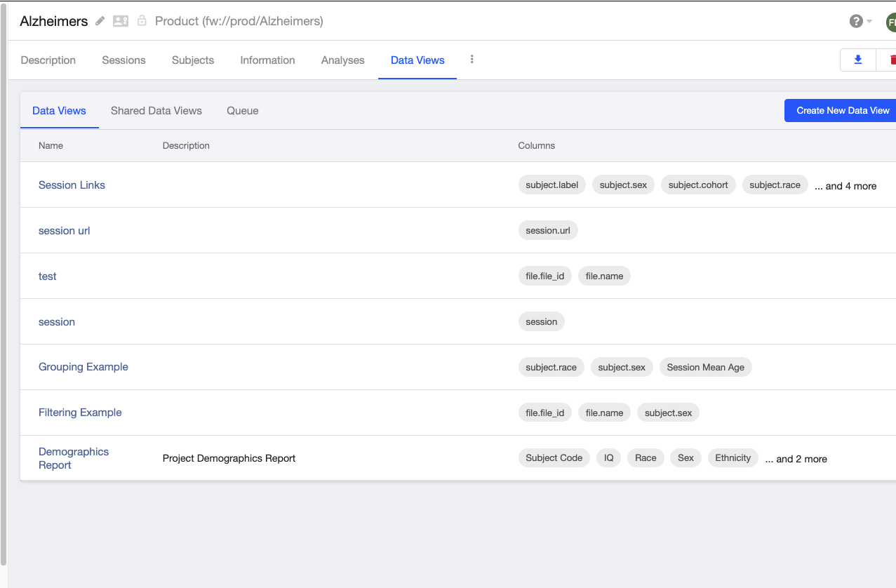Image resolution: width=896 pixels, height=588 pixels.
Task: Switch to the Subjects tab
Action: click(192, 60)
